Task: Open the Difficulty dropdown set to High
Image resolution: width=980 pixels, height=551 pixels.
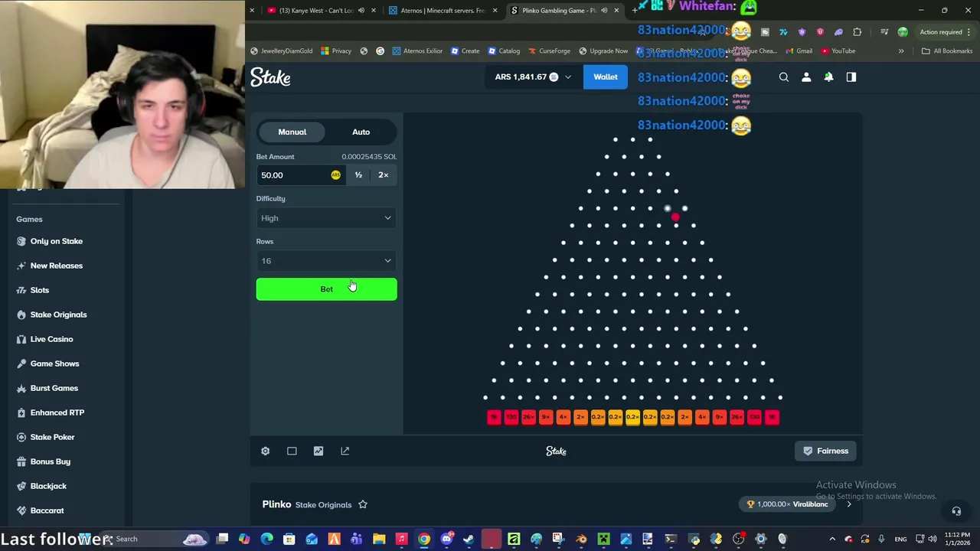Action: [x=326, y=218]
